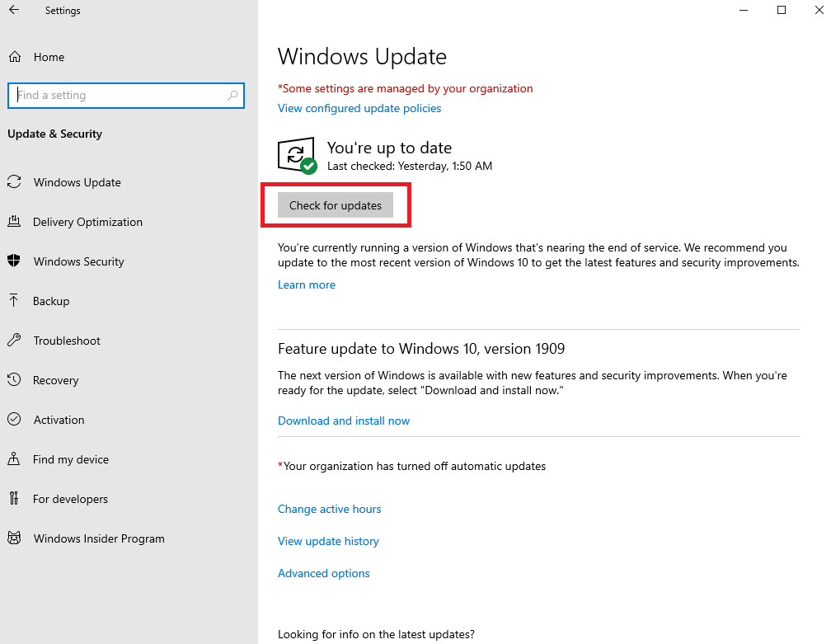Click Download and install now

coord(344,421)
